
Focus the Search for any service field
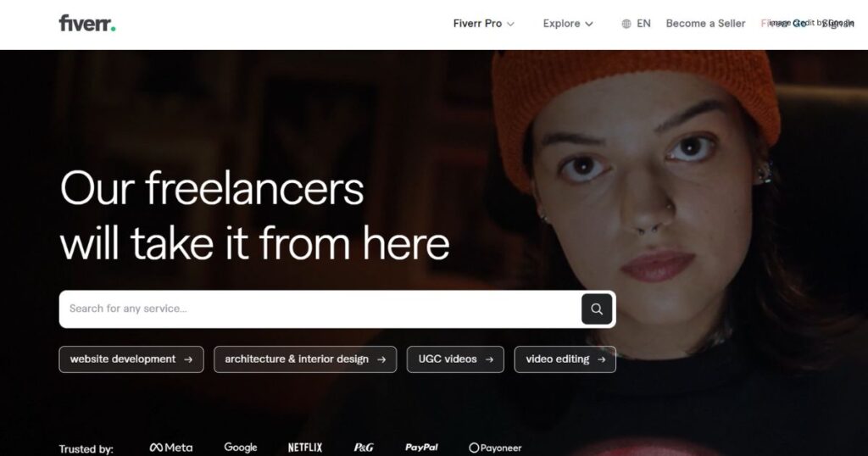pyautogui.click(x=320, y=309)
